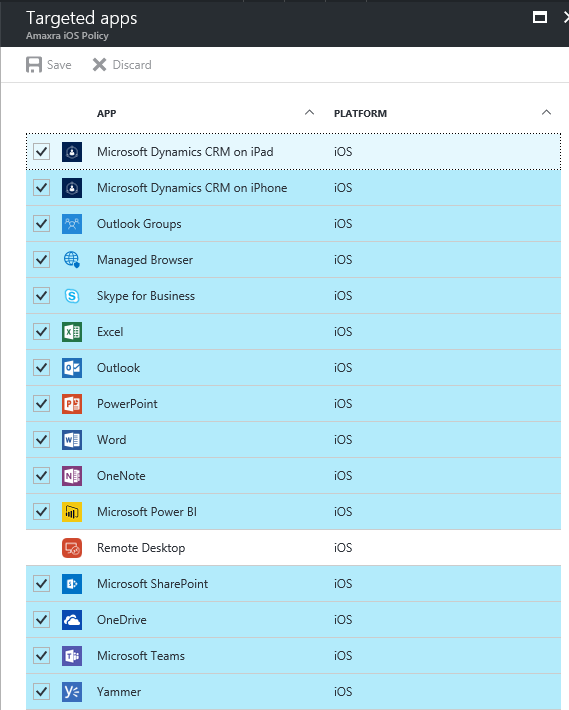This screenshot has height=710, width=569.
Task: Uncheck the Outlook Groups checkbox
Action: pos(42,224)
